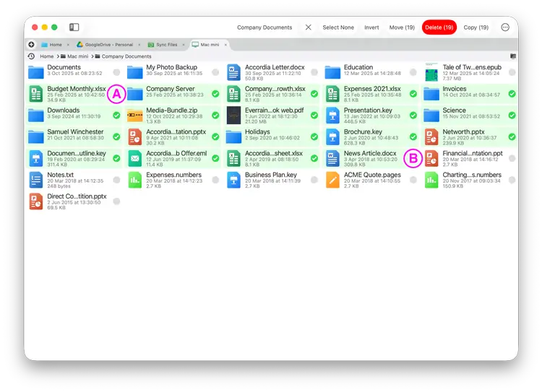Deselect the Company Server folder checkmark

tap(215, 94)
